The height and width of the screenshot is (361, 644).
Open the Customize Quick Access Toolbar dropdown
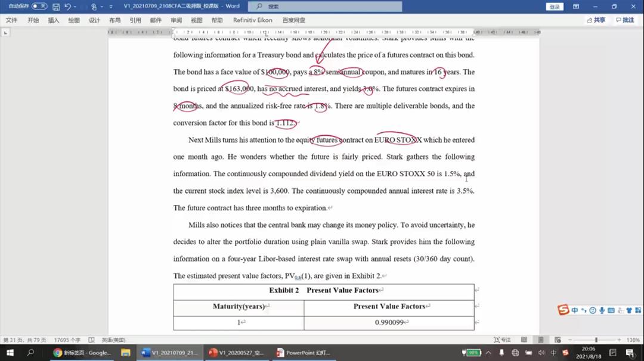(x=111, y=7)
